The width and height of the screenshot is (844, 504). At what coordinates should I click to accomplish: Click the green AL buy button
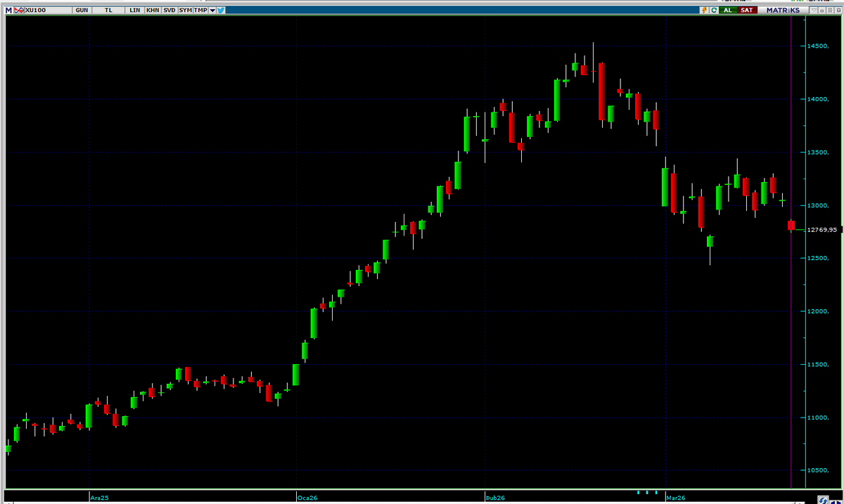click(x=728, y=11)
